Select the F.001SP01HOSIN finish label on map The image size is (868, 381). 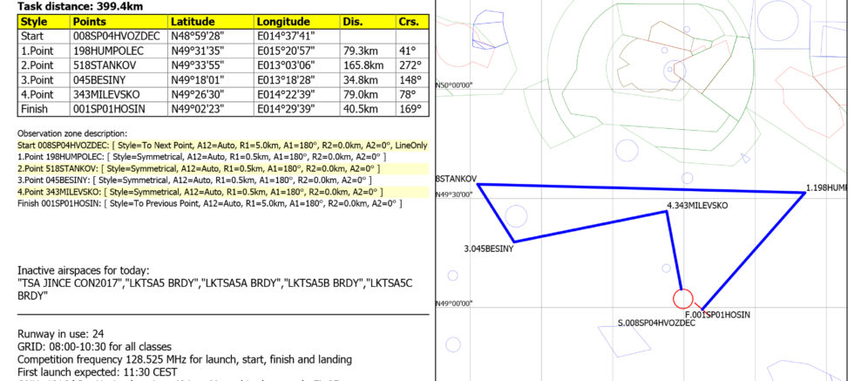pyautogui.click(x=717, y=314)
